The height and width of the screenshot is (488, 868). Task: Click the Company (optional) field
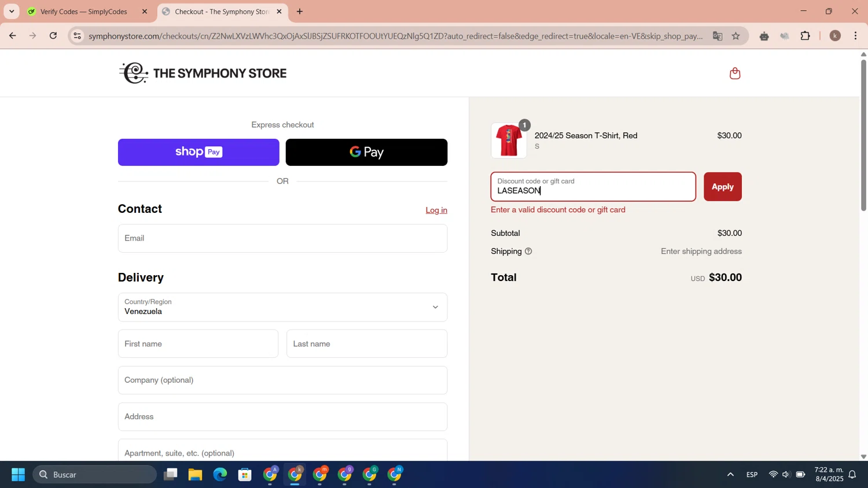tap(282, 380)
